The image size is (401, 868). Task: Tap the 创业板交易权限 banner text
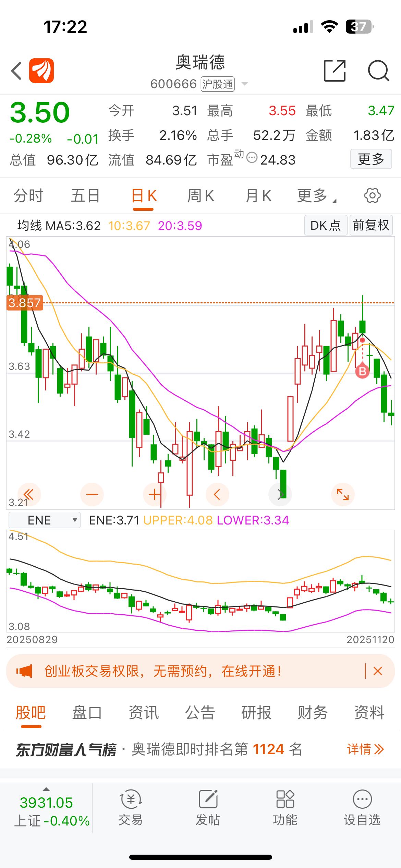pos(163,671)
